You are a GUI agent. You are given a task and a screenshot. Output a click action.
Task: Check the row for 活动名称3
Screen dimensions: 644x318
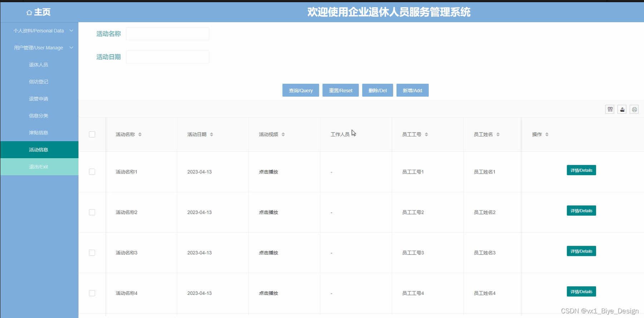[x=92, y=253]
